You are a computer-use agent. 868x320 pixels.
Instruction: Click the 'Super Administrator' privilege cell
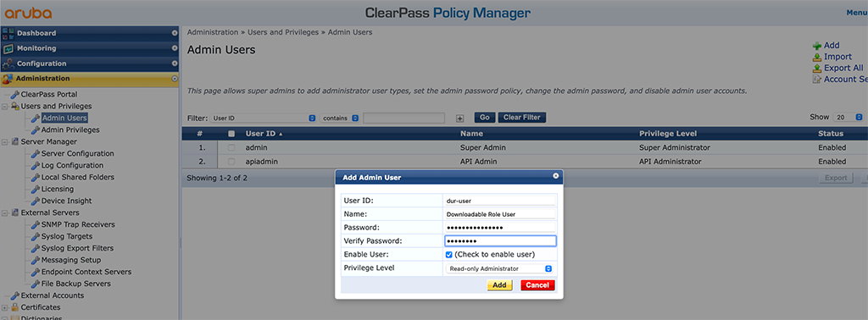674,147
